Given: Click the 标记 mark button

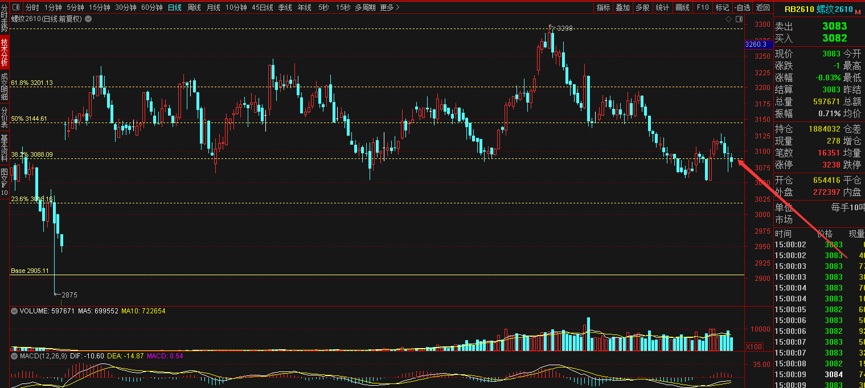Looking at the screenshot, I should coord(722,8).
